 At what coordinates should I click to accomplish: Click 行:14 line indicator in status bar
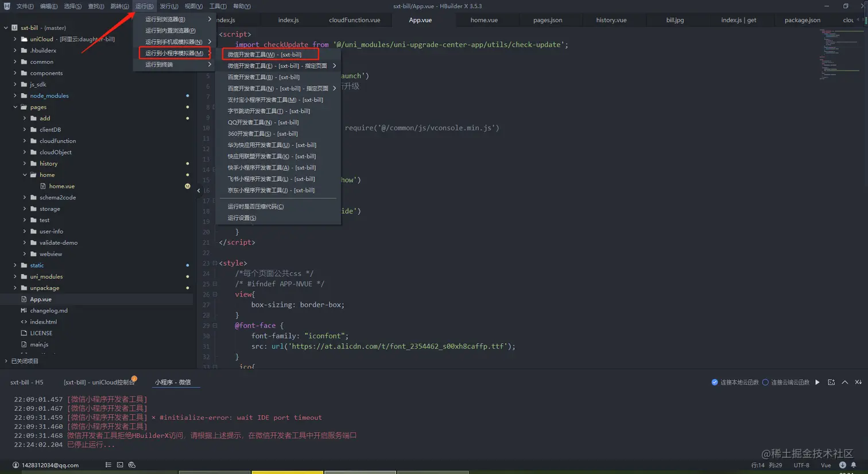tap(758, 465)
